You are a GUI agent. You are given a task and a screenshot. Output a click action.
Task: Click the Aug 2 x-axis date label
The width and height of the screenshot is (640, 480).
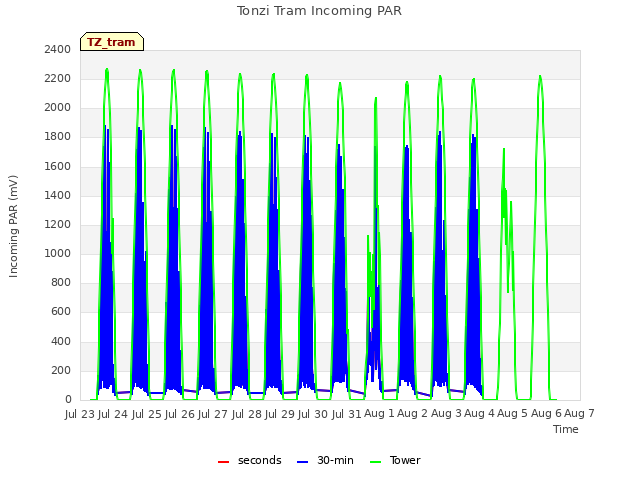click(x=413, y=414)
